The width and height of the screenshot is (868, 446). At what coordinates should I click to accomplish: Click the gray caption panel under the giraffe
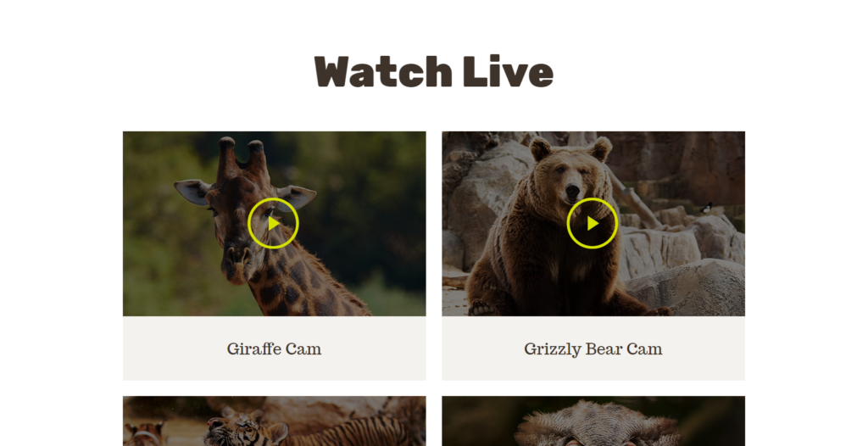274,348
